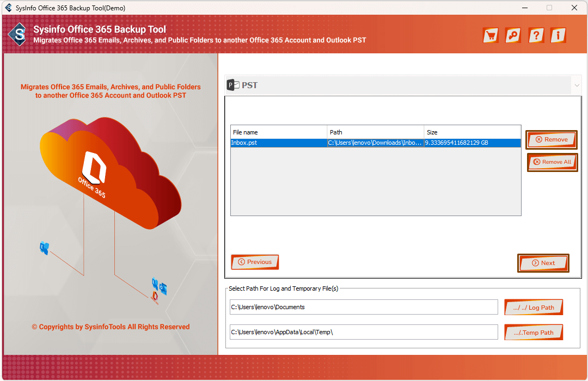Click the File name column header
The image size is (588, 381).
pyautogui.click(x=278, y=132)
